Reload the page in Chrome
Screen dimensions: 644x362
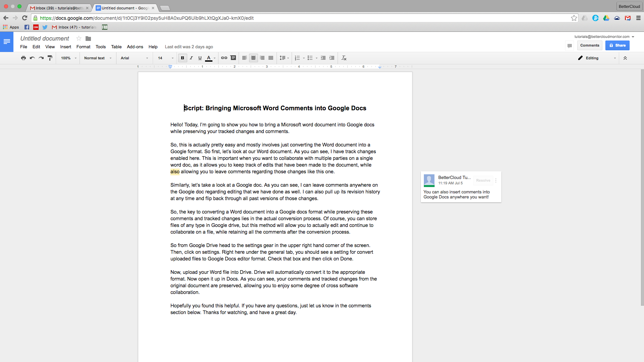click(x=24, y=18)
